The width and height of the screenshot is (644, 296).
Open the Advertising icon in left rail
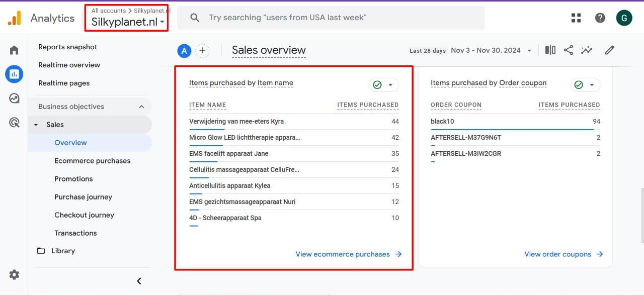point(14,122)
